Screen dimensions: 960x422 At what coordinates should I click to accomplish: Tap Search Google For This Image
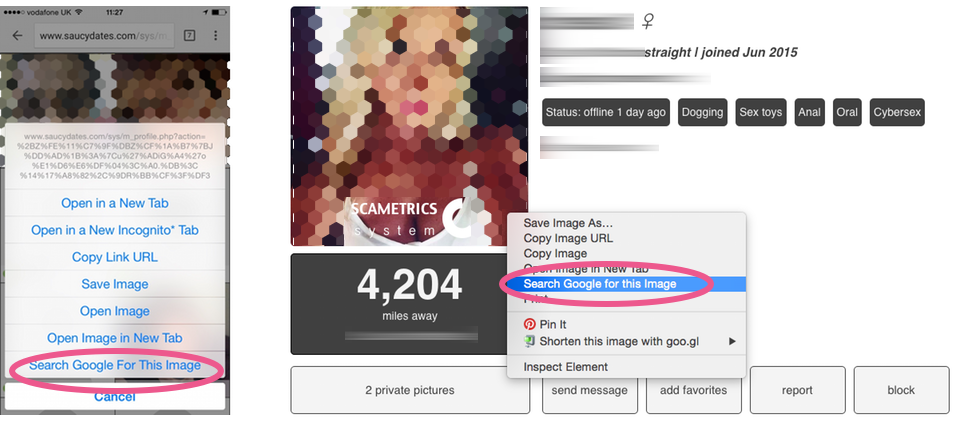tap(115, 365)
